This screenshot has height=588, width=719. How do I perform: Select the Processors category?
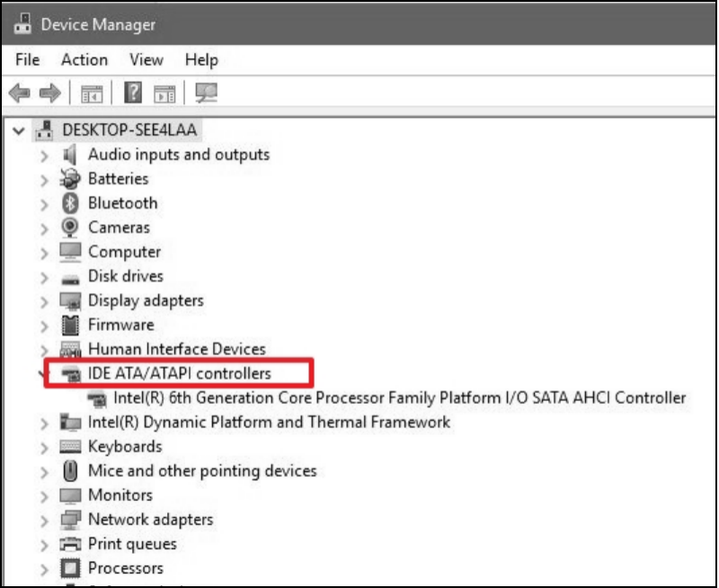126,567
